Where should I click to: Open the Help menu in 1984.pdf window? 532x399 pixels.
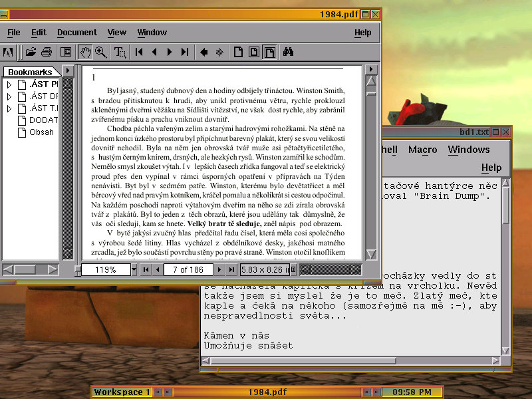(x=362, y=33)
